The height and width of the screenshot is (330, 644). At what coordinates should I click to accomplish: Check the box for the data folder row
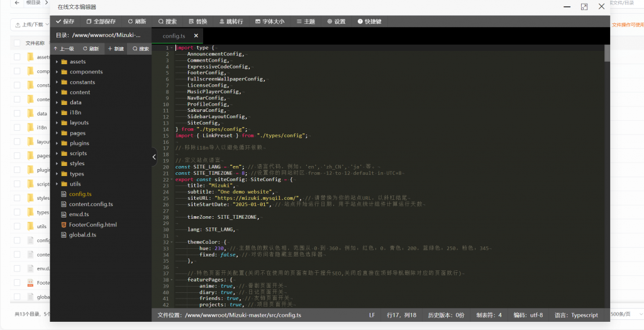pos(17,114)
